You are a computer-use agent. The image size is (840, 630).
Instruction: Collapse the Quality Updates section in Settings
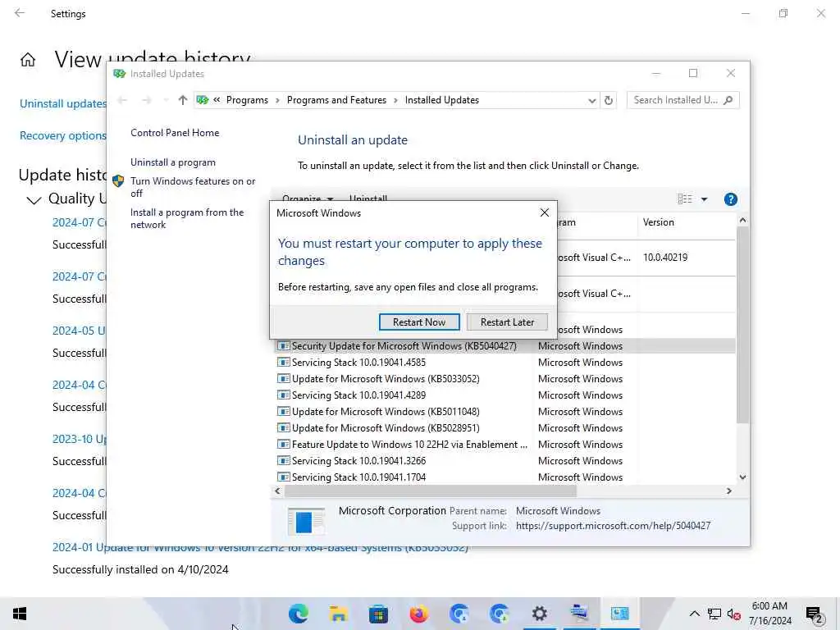[x=34, y=200]
